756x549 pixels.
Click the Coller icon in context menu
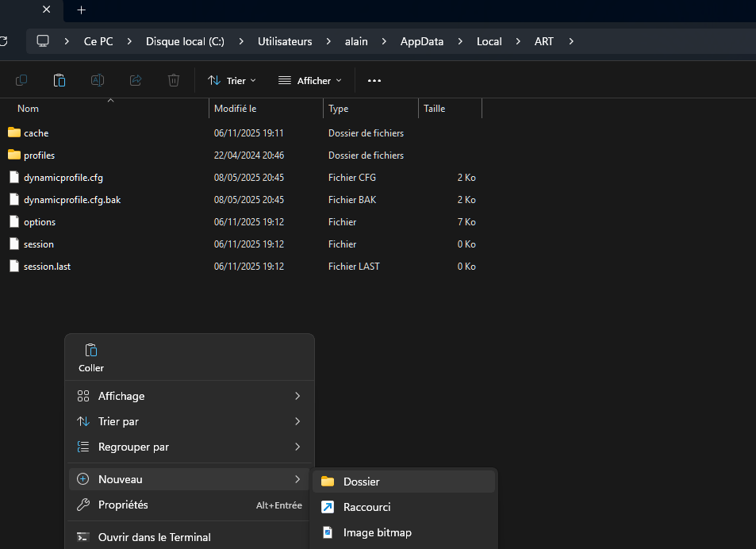(x=91, y=351)
